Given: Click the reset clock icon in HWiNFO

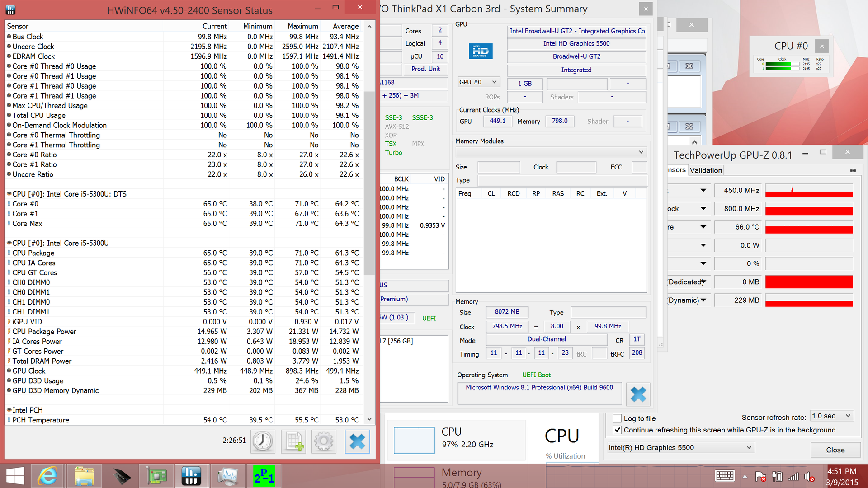Looking at the screenshot, I should pos(263,441).
